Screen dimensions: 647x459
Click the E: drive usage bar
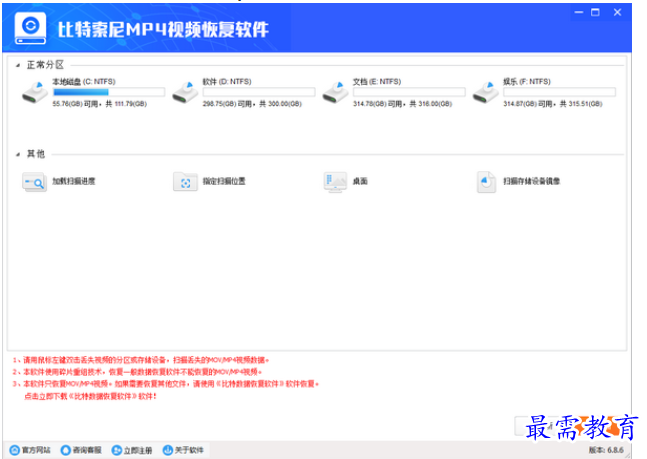pos(409,92)
